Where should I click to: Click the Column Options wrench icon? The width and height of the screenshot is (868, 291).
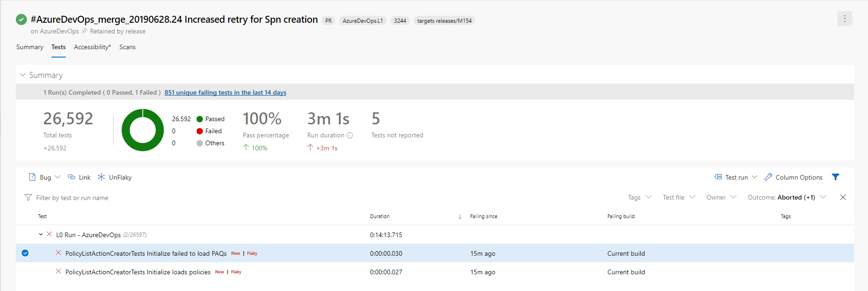coord(768,177)
